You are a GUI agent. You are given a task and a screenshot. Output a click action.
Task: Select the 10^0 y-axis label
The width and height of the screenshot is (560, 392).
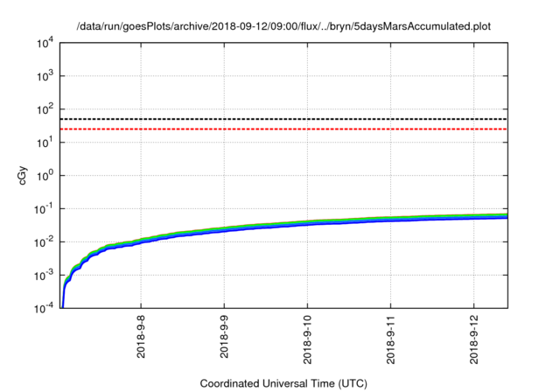(45, 176)
